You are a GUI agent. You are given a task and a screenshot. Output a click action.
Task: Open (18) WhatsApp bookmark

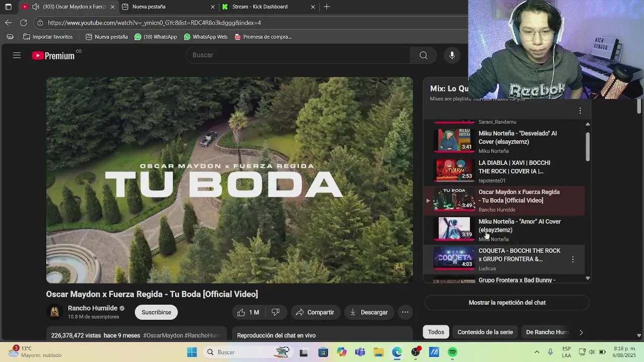click(155, 37)
